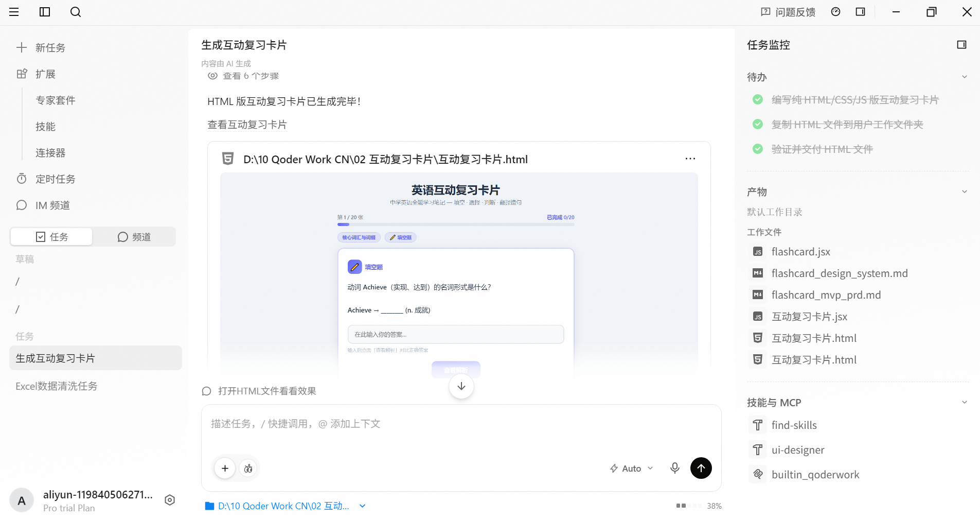
Task: Click the 定时任务 clock icon
Action: point(22,179)
